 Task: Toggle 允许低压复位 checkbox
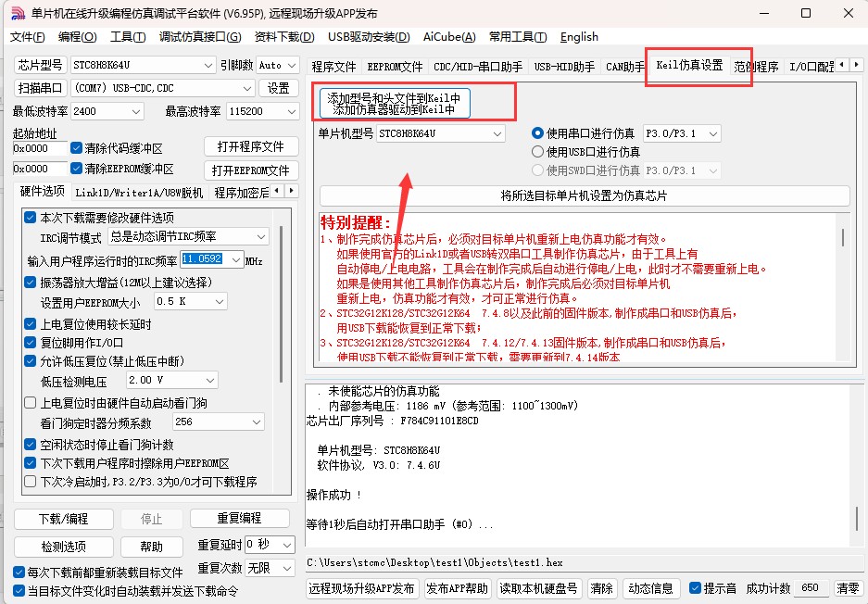(30, 361)
